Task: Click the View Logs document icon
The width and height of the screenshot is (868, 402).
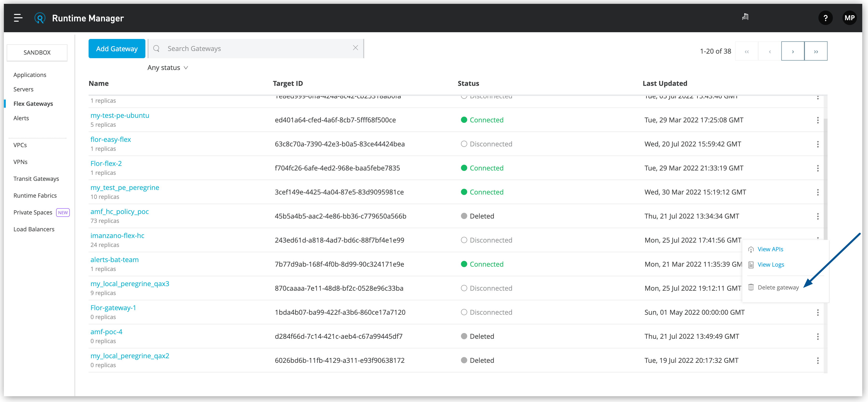Action: (751, 265)
